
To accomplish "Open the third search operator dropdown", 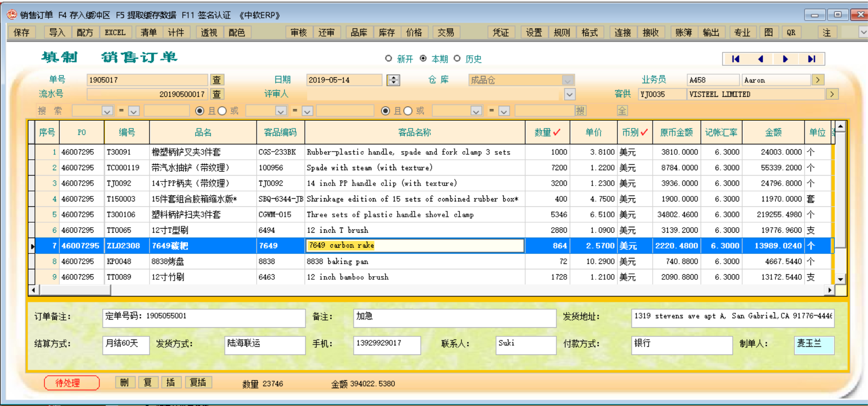I will click(505, 111).
